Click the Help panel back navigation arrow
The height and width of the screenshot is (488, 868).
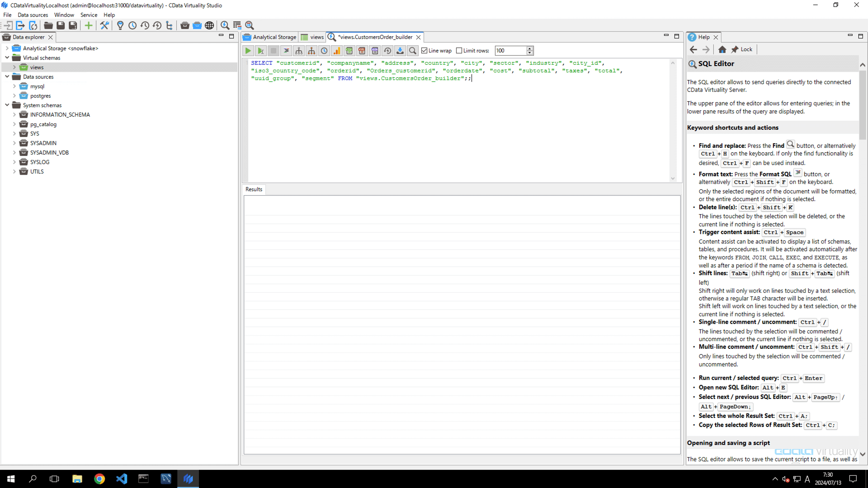(694, 49)
